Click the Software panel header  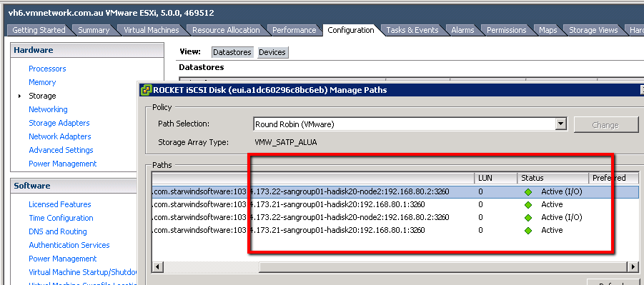coord(74,186)
